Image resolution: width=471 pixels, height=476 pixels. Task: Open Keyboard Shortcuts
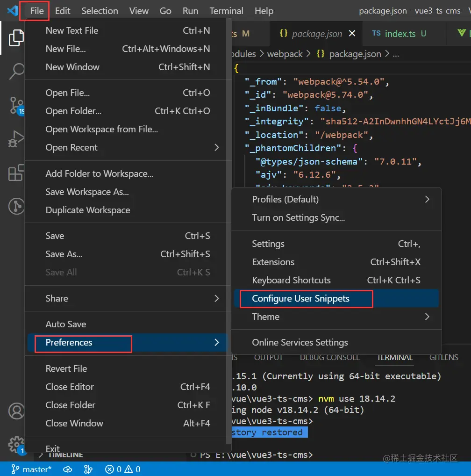point(336,280)
